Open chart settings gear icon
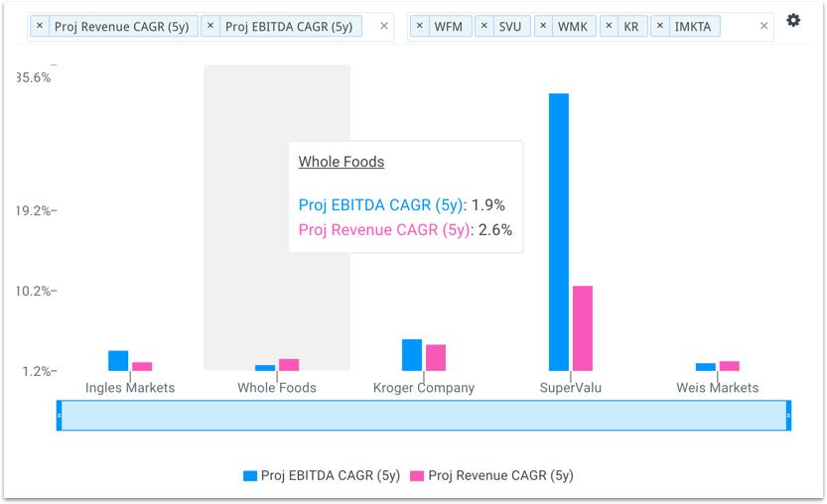The height and width of the screenshot is (504, 827). [792, 21]
